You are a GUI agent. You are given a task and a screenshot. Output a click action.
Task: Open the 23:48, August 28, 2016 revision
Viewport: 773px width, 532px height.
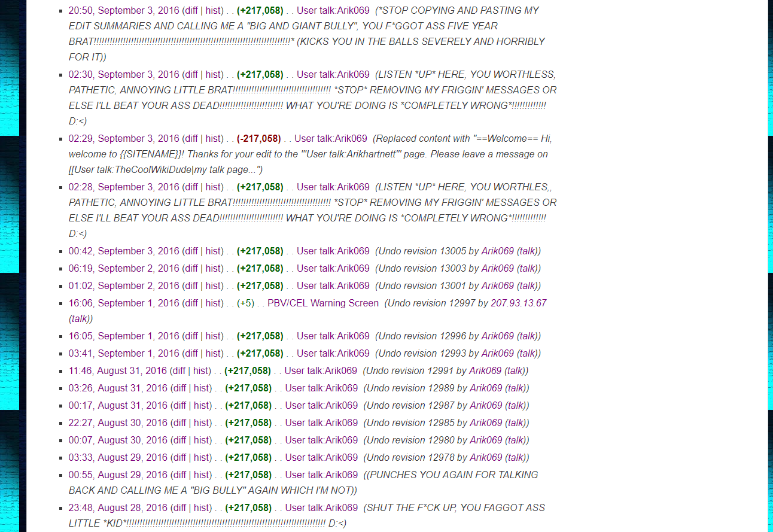pos(118,507)
